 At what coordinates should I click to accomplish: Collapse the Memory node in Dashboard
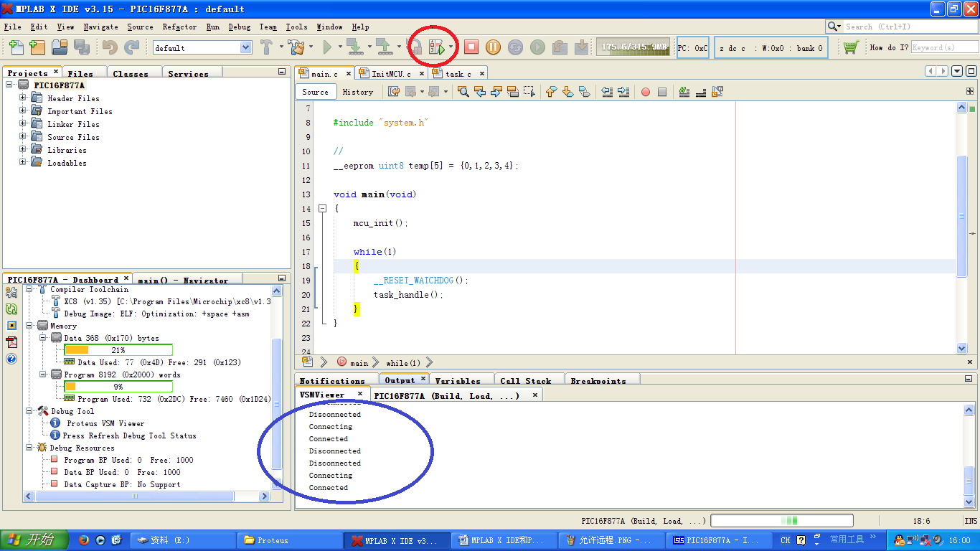(x=30, y=326)
